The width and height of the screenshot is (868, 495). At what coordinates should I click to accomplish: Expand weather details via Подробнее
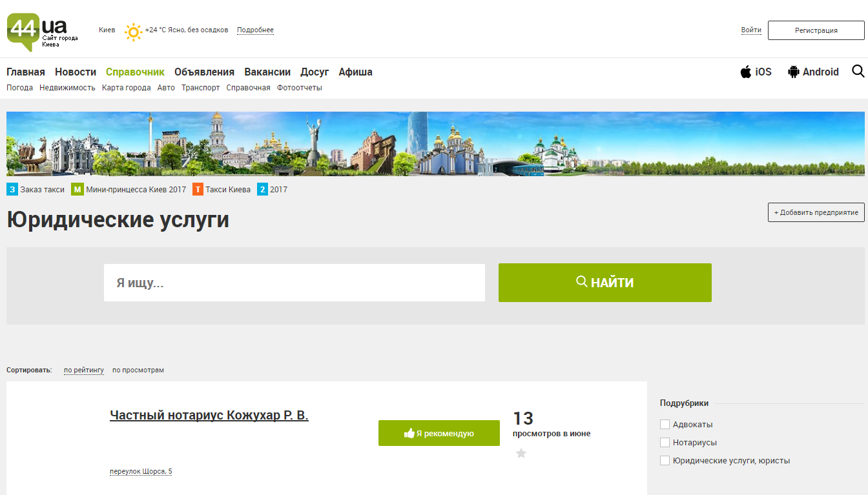(255, 30)
